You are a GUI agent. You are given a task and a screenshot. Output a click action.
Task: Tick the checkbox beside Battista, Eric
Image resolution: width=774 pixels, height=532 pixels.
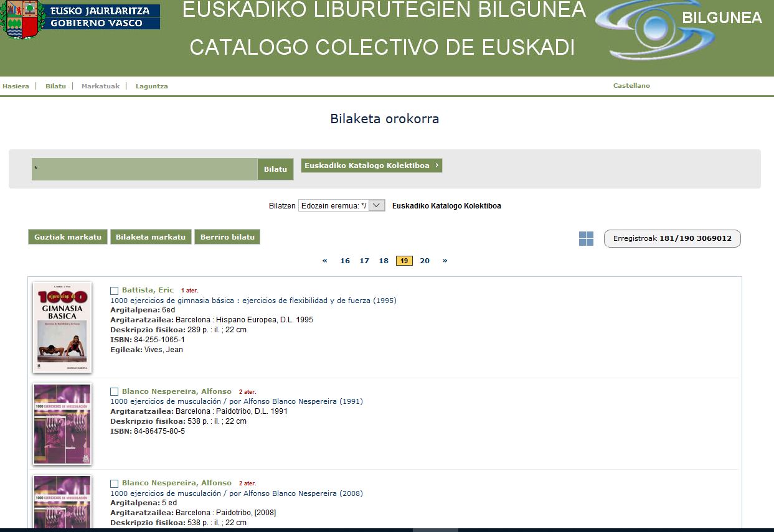click(x=114, y=291)
